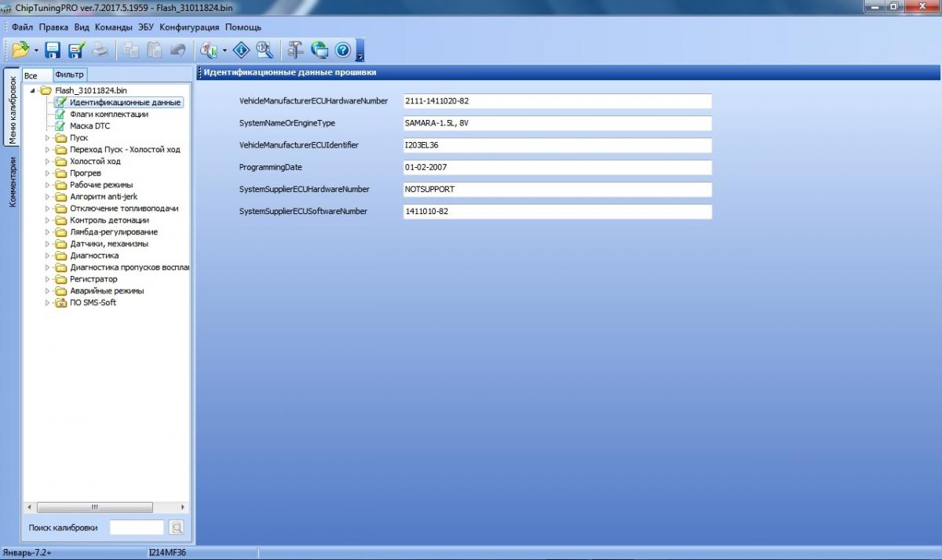The width and height of the screenshot is (942, 560).
Task: Select Флаги комплектации tree item
Action: point(108,114)
